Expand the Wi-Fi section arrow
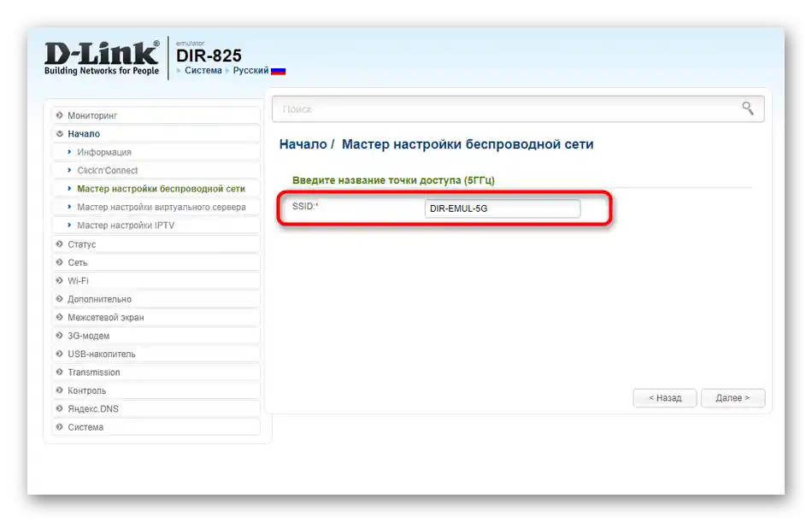The height and width of the screenshot is (522, 812). point(60,280)
